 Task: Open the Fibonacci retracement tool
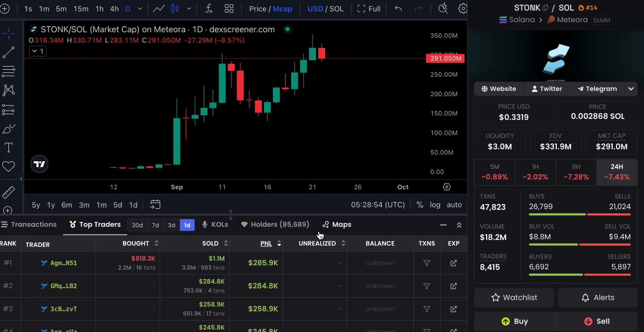9,71
